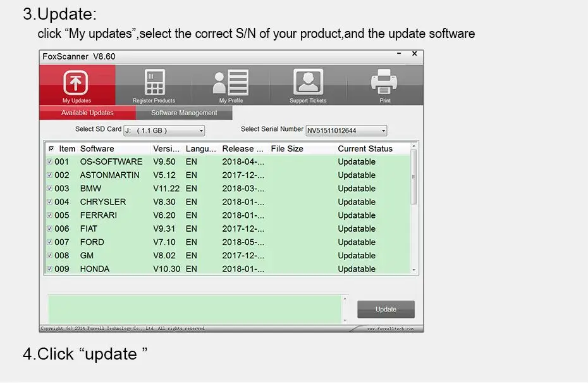Select the OS-SOFTWARE row name

111,162
